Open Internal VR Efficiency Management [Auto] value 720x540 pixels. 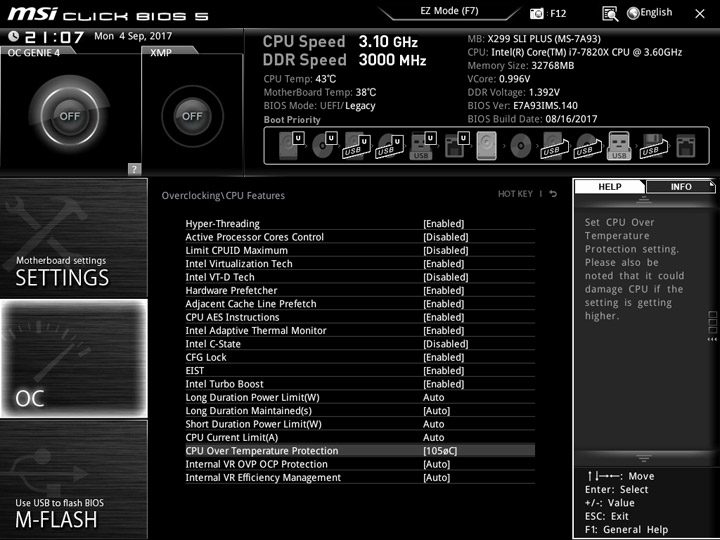tap(436, 478)
